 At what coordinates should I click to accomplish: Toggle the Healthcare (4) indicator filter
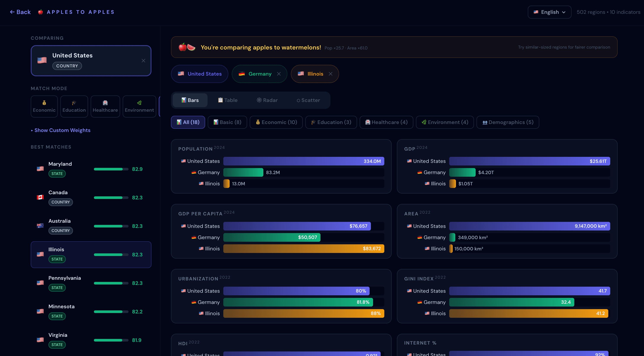tap(386, 122)
